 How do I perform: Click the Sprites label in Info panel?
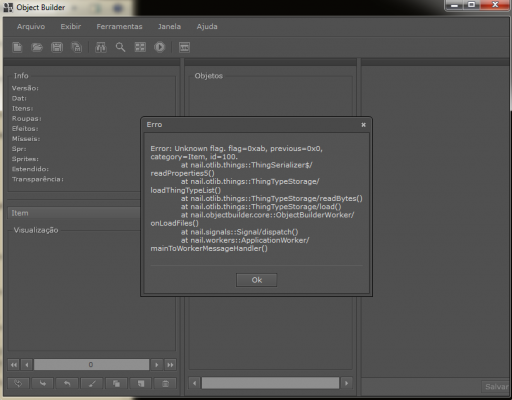tap(25, 159)
